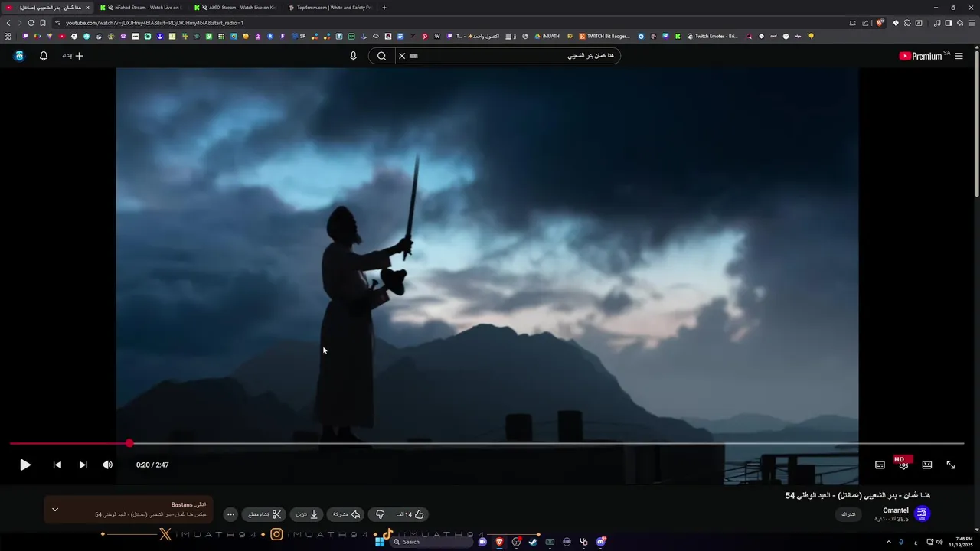
Task: Skip to the next video
Action: click(83, 465)
